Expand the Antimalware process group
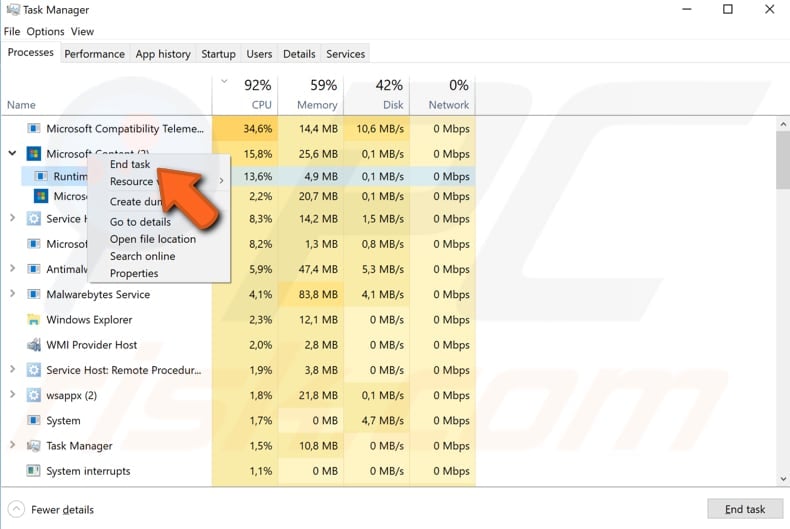Screen dimensions: 790x529 (x=13, y=269)
